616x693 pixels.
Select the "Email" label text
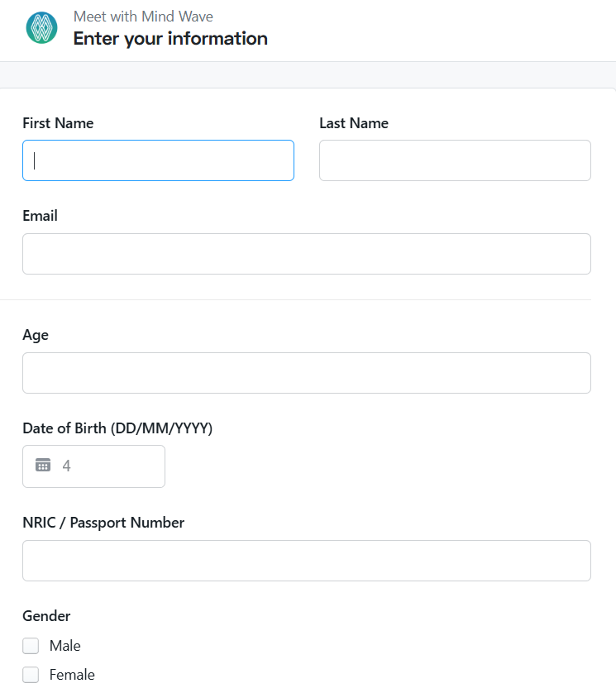[40, 216]
